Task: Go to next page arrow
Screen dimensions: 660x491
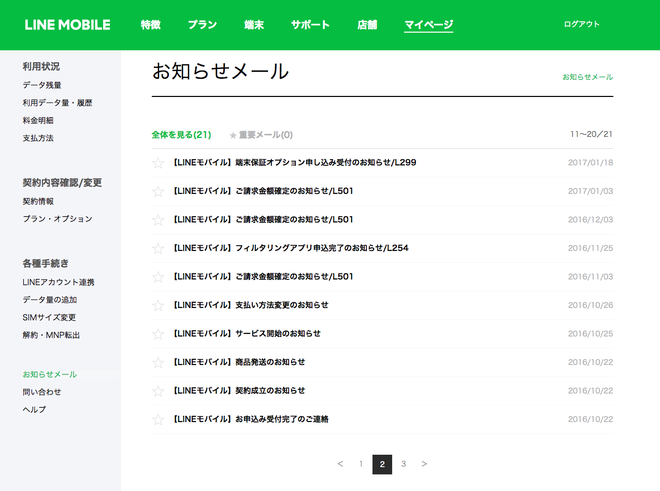Action: 424,464
